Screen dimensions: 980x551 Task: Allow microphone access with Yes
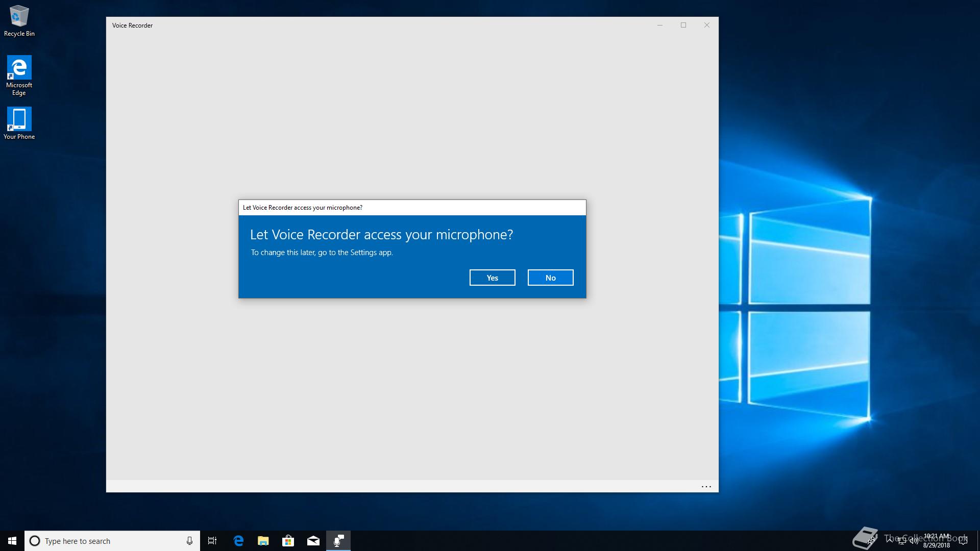point(492,278)
